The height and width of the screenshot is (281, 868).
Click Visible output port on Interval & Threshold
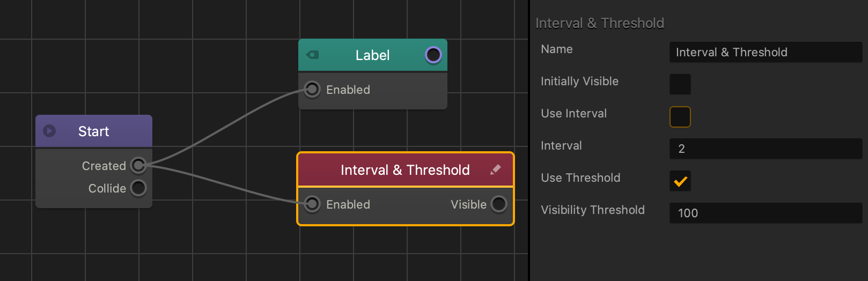[498, 204]
